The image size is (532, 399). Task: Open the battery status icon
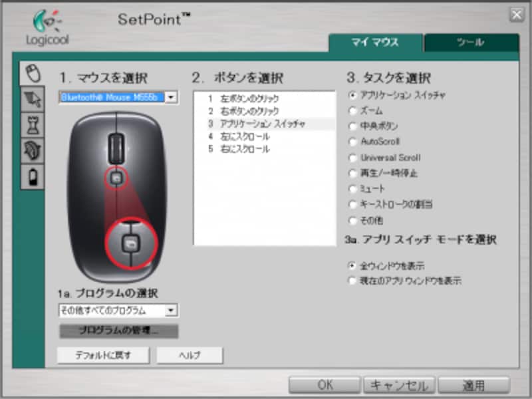point(33,177)
